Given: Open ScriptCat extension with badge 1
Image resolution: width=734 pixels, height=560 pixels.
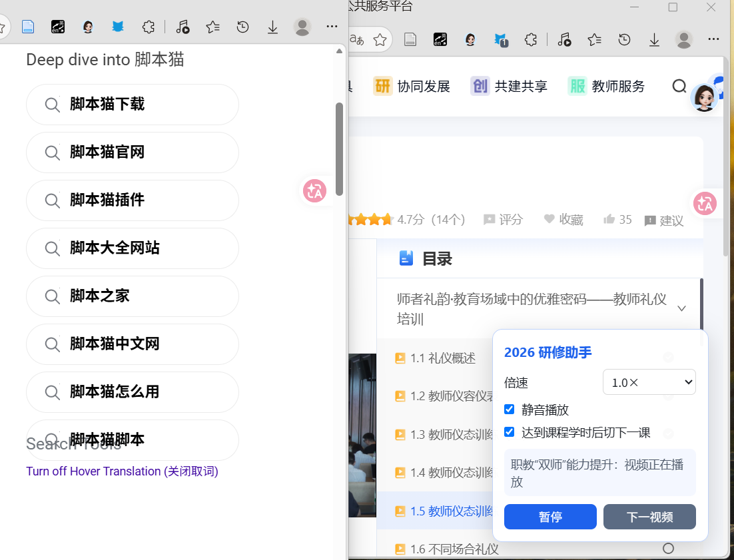Looking at the screenshot, I should click(501, 40).
